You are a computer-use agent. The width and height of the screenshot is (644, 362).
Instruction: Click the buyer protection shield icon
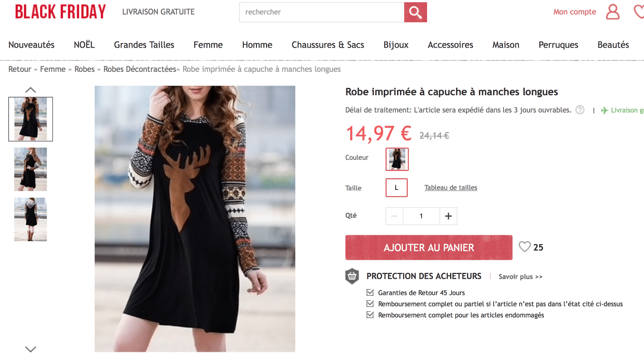pos(352,276)
